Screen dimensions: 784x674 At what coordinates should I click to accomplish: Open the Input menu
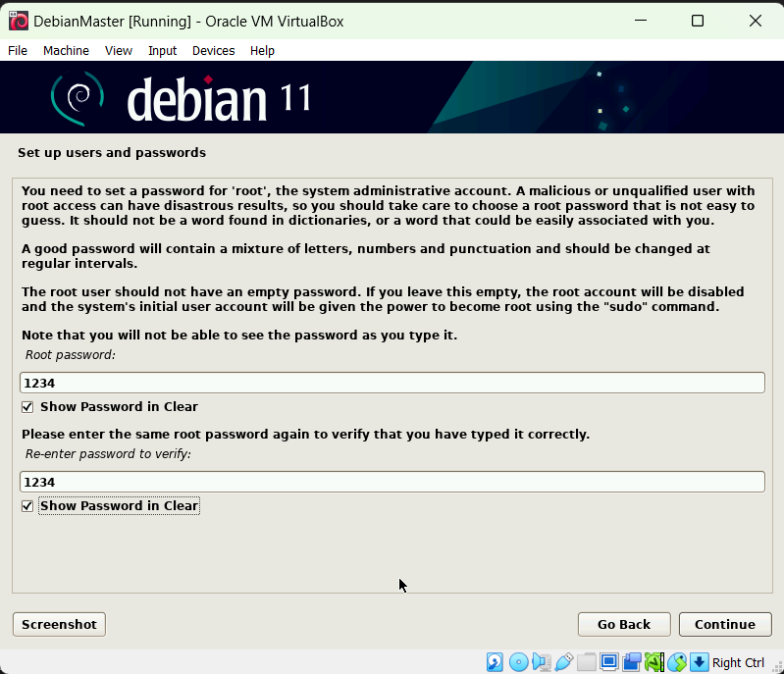click(163, 50)
